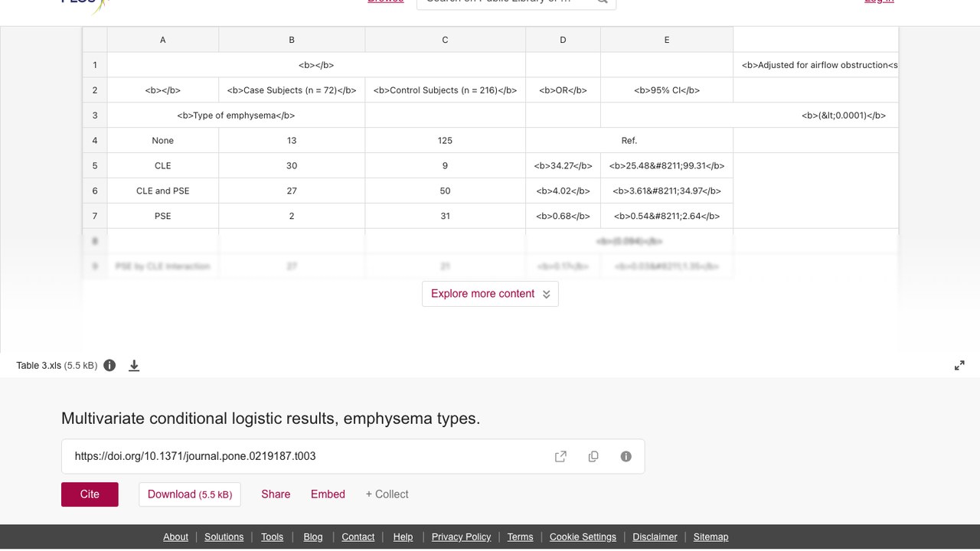This screenshot has width=980, height=551.
Task: Click cell 'Control Subjects (n = 216)'
Action: [445, 90]
